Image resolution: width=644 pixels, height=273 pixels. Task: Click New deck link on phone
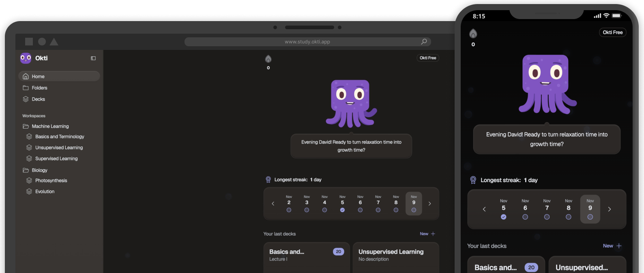(612, 246)
